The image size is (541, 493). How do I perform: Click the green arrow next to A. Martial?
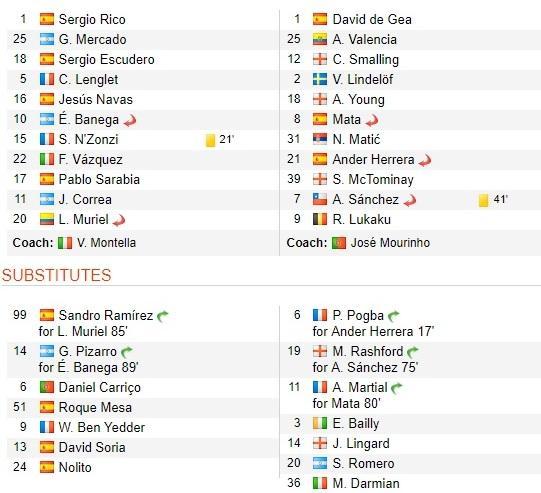coord(397,388)
